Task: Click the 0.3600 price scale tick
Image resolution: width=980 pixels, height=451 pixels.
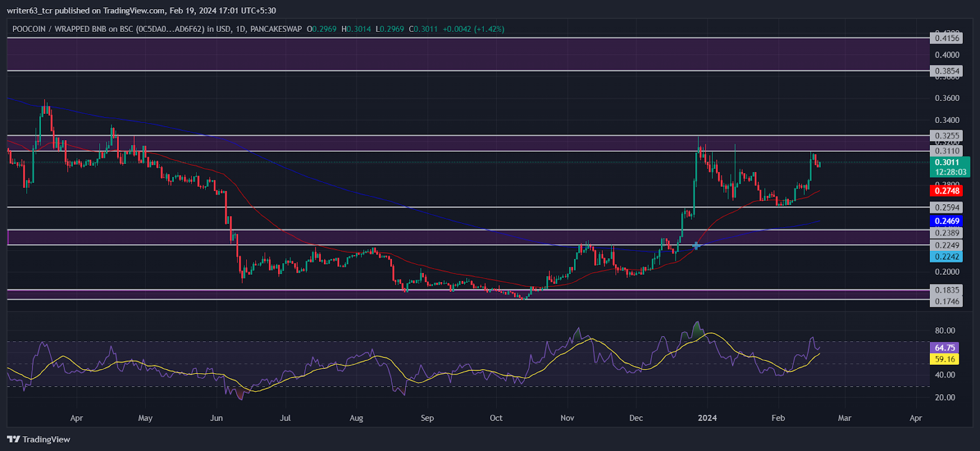Action: (947, 98)
